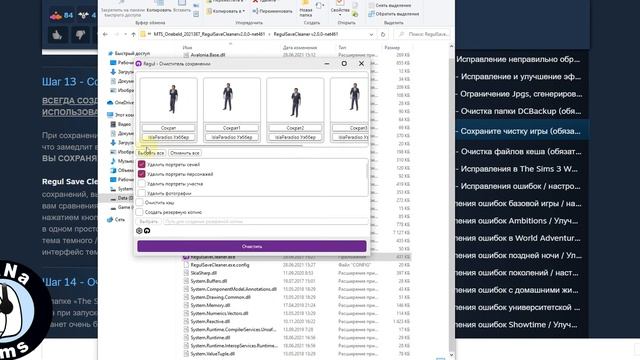Open OneDrive in the navigation pane

[121, 102]
